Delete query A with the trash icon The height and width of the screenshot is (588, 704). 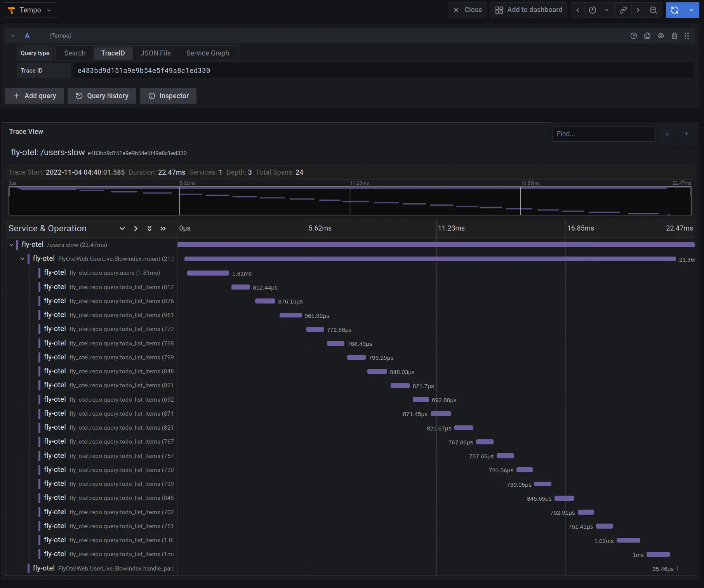[x=674, y=36]
